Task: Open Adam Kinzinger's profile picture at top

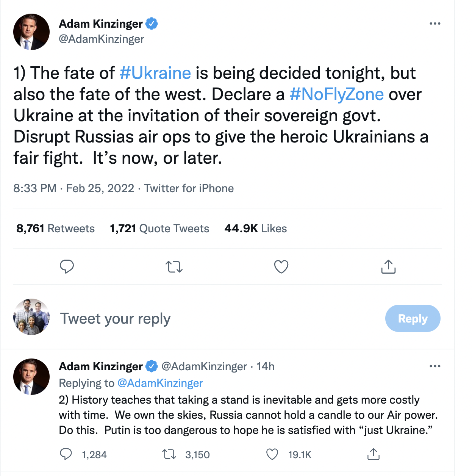Action: coord(31,32)
